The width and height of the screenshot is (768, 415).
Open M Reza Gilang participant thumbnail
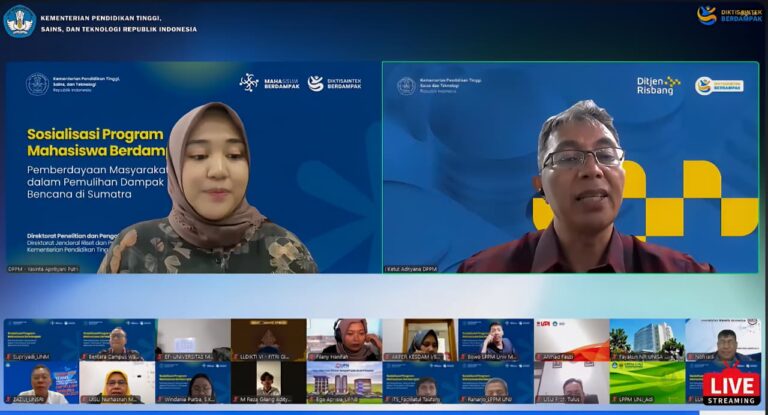pyautogui.click(x=269, y=383)
